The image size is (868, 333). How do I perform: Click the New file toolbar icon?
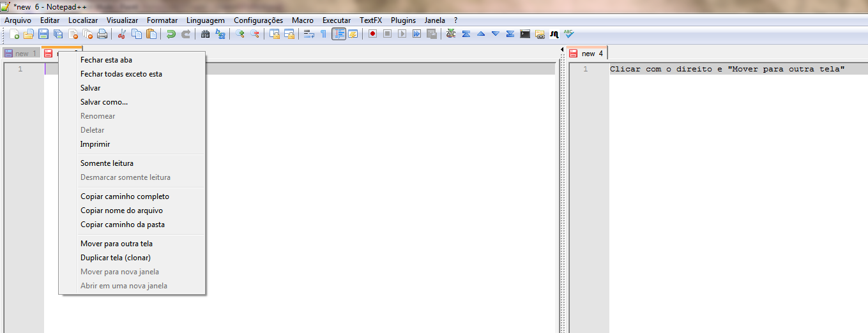coord(14,34)
